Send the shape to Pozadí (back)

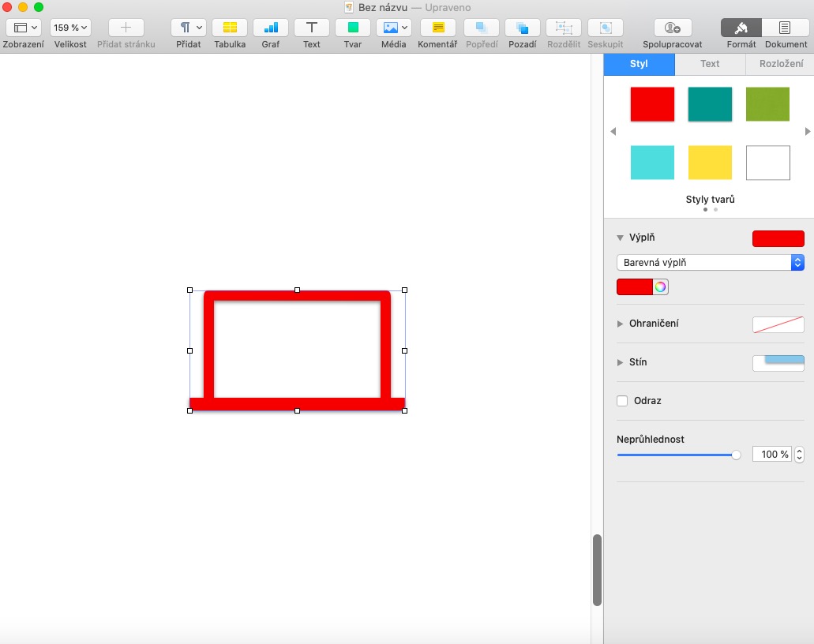[x=522, y=28]
